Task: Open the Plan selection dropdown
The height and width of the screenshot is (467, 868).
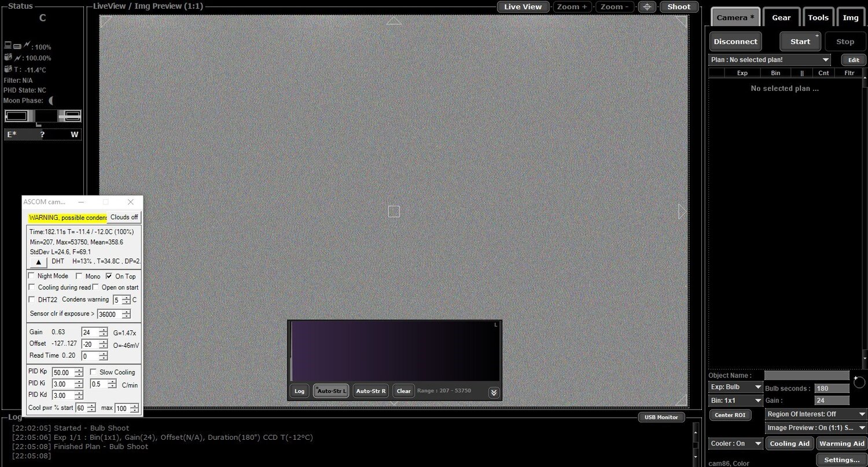Action: tap(770, 60)
